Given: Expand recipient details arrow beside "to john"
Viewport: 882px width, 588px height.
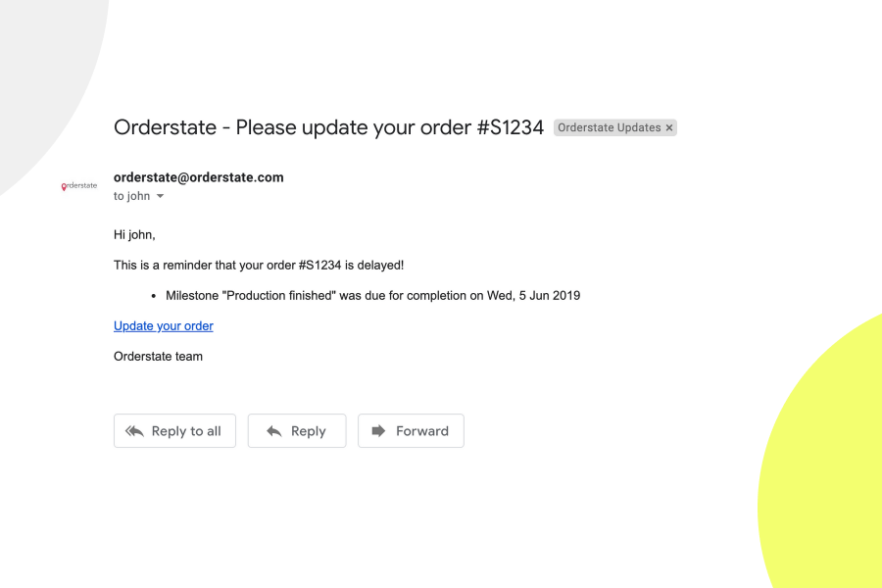Looking at the screenshot, I should [161, 196].
